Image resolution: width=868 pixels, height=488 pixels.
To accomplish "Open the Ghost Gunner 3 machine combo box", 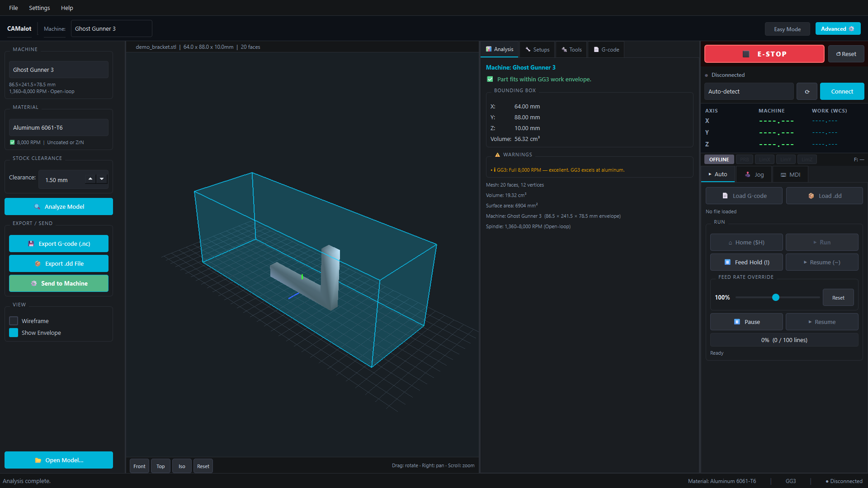I will tap(59, 70).
